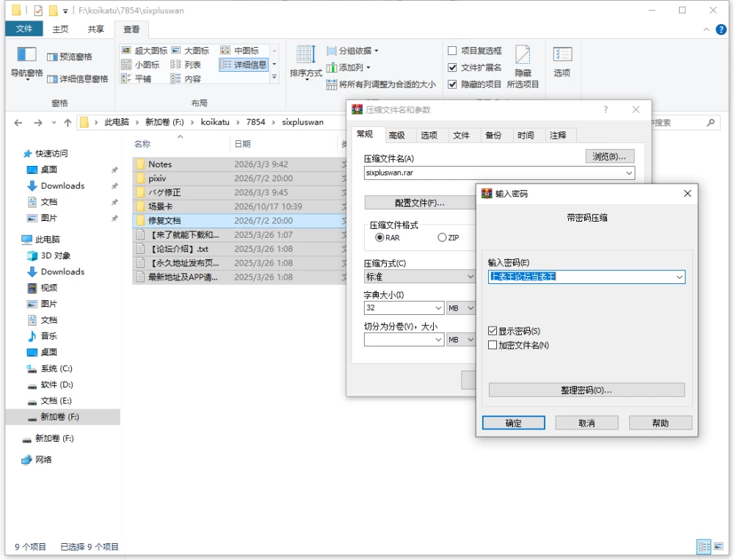
Task: Open dictionary size unit MB dropdown
Action: [461, 308]
